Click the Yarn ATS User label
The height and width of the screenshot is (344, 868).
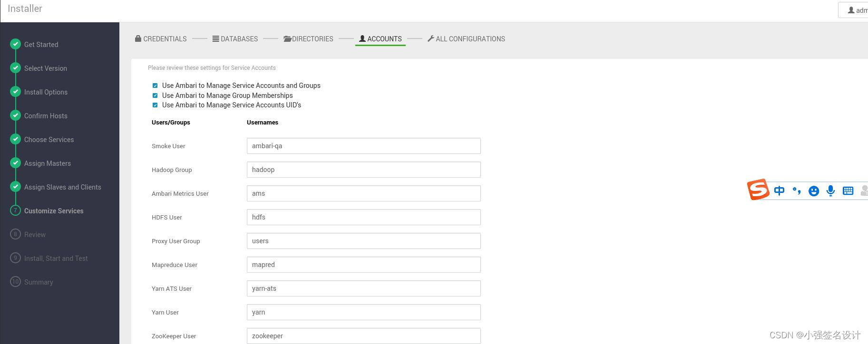[172, 289]
